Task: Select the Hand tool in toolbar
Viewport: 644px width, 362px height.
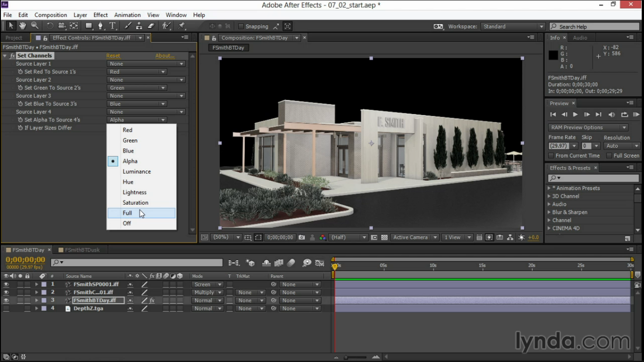Action: pos(22,26)
